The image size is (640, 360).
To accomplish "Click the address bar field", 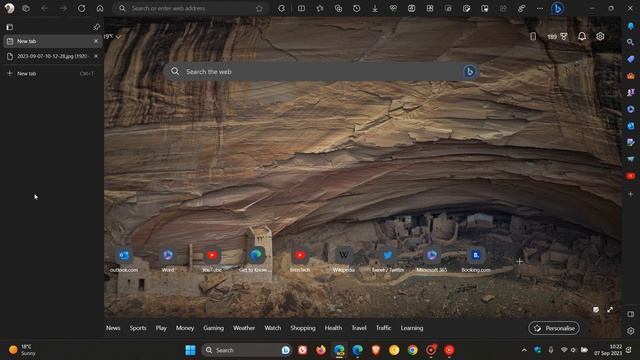I will [x=191, y=8].
